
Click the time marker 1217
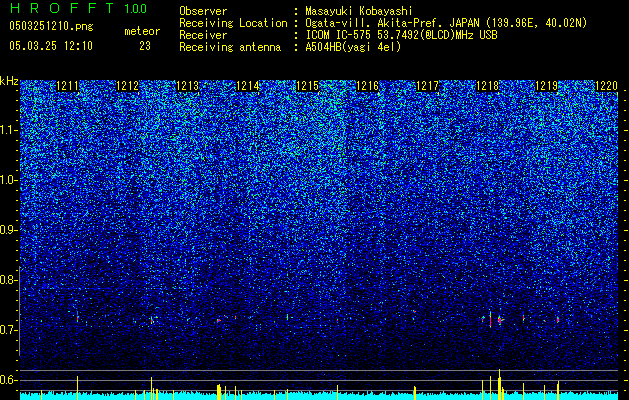pyautogui.click(x=427, y=86)
